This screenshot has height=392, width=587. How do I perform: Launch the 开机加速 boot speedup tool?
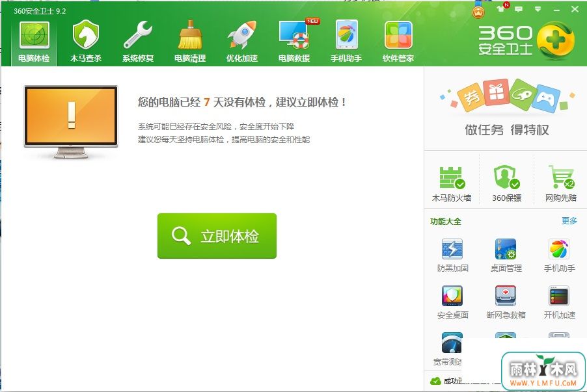click(x=559, y=302)
